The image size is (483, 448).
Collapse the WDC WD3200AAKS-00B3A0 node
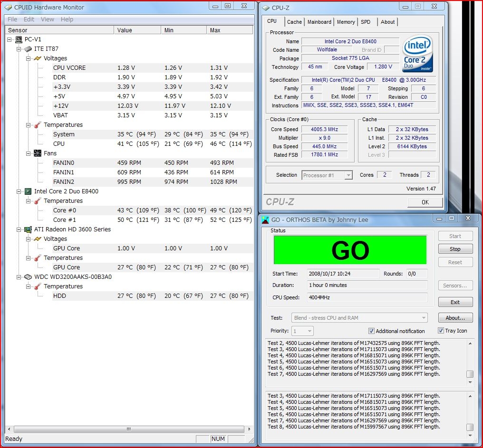(x=19, y=277)
